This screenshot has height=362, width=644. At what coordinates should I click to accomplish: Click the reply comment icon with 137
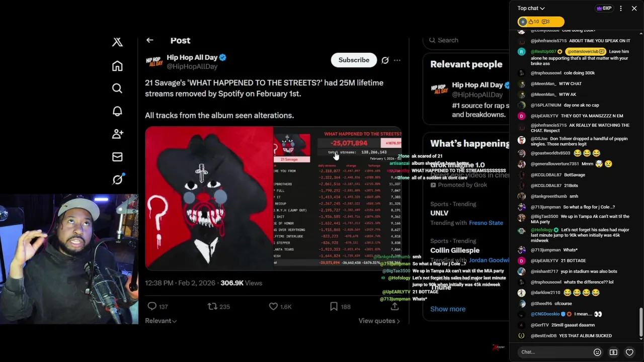tap(152, 306)
